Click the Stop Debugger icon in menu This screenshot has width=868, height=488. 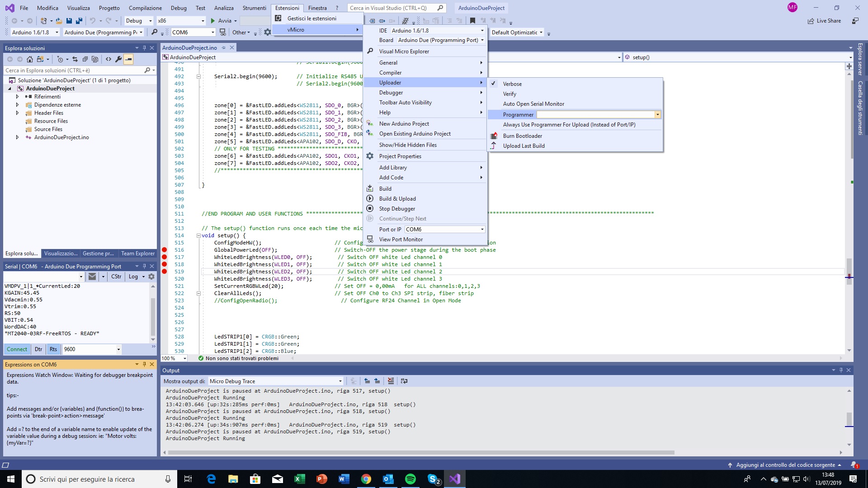(370, 208)
